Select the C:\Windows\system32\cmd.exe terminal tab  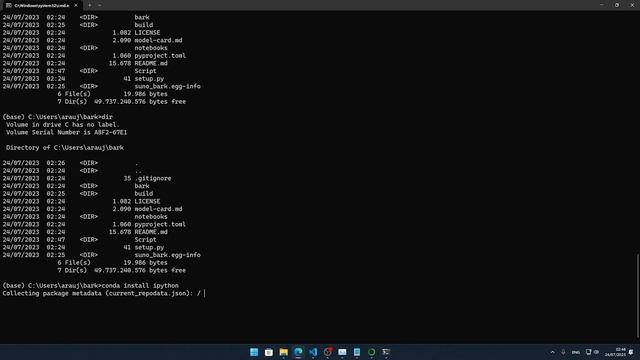point(42,5)
